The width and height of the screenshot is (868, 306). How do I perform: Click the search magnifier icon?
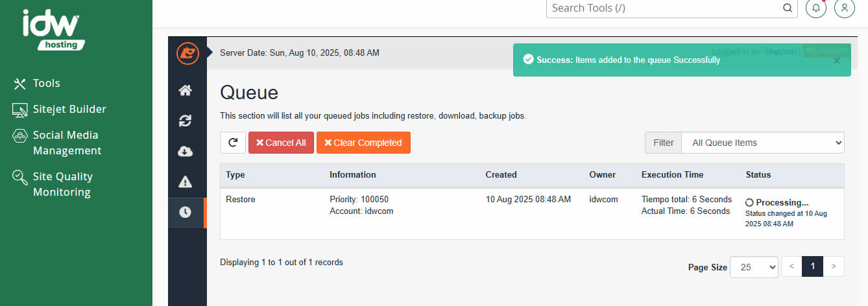[788, 8]
